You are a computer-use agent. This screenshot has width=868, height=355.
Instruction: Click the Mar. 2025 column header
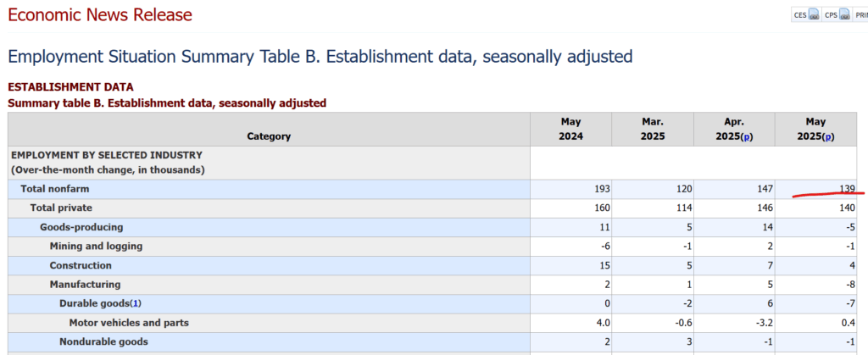[653, 129]
